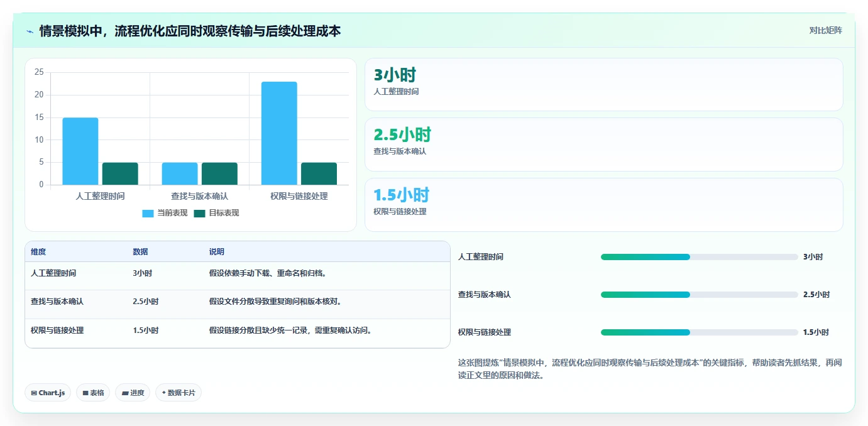Image resolution: width=868 pixels, height=426 pixels.
Task: Click the 数据 column header
Action: point(140,252)
